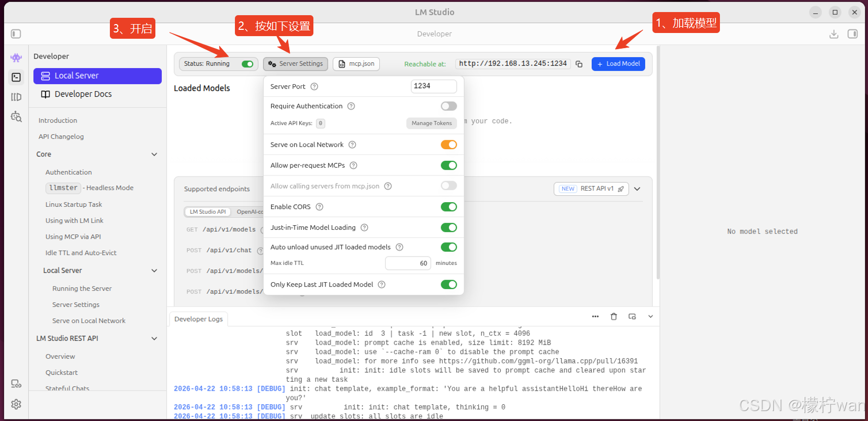Click help icon beside Just-in-Time Model Loading
The width and height of the screenshot is (868, 421).
point(365,228)
